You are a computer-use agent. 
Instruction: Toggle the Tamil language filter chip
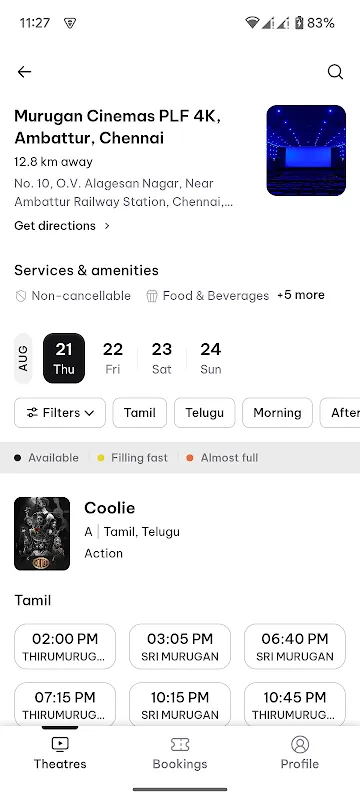[x=140, y=413]
